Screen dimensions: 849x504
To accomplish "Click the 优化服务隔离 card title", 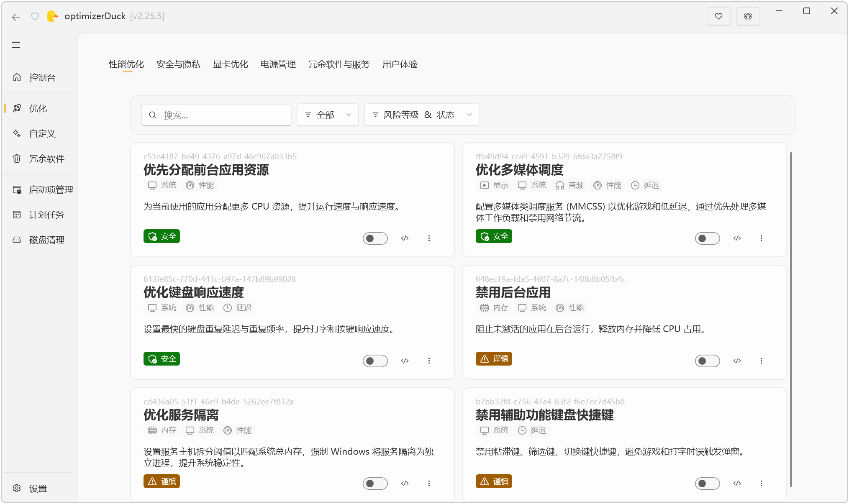I will pyautogui.click(x=181, y=415).
